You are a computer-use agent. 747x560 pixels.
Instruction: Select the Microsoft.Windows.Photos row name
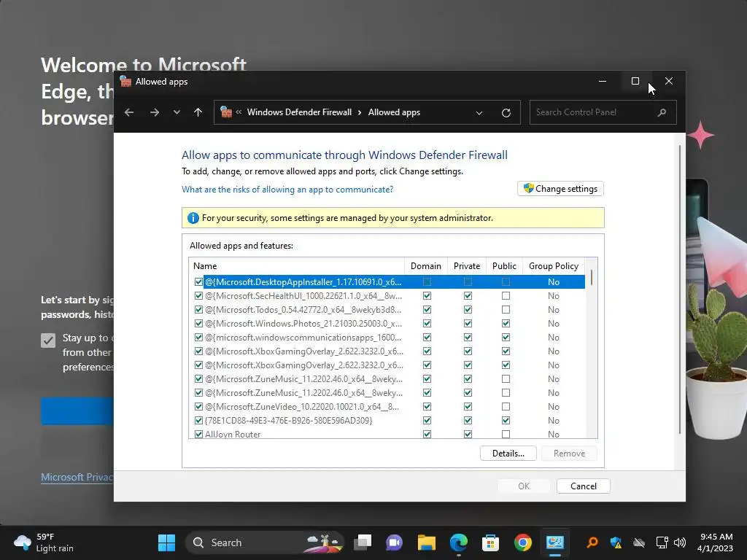coord(303,323)
